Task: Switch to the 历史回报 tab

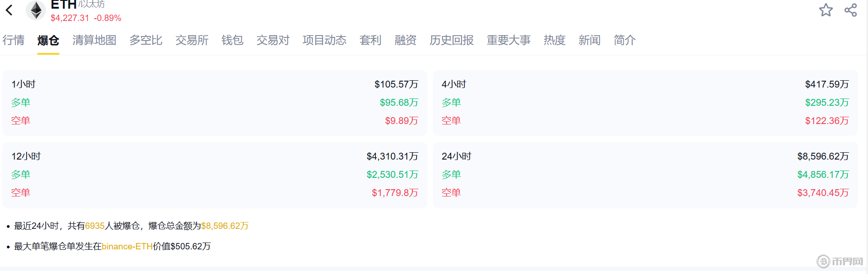Action: click(x=452, y=40)
